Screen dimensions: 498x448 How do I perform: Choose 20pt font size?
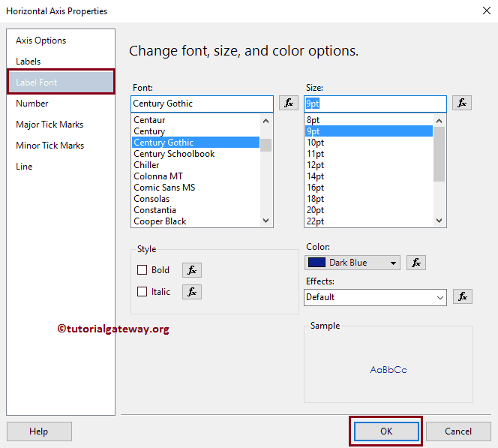(x=369, y=210)
